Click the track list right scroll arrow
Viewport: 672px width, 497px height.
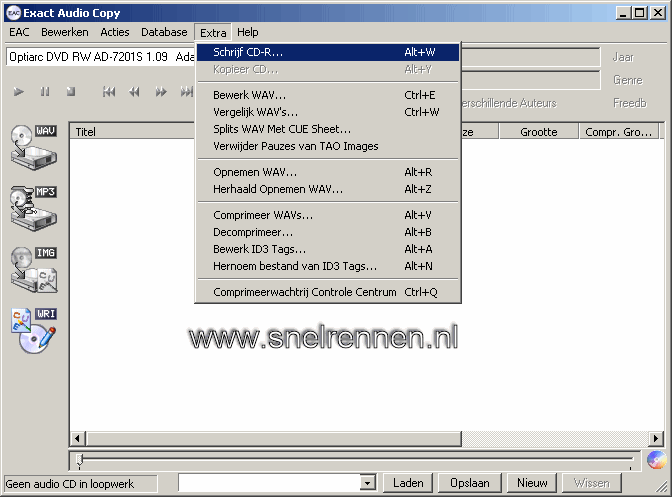[x=655, y=438]
